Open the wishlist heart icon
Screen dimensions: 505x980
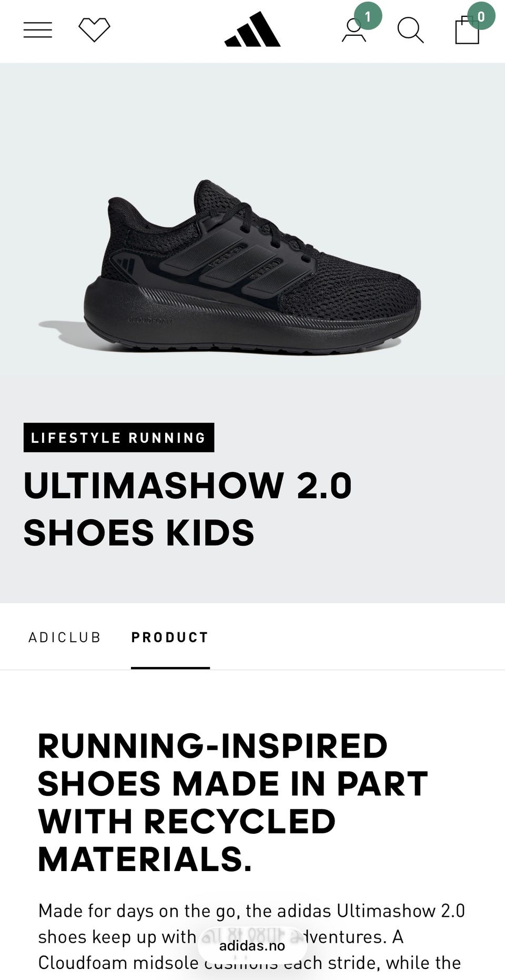(x=94, y=30)
